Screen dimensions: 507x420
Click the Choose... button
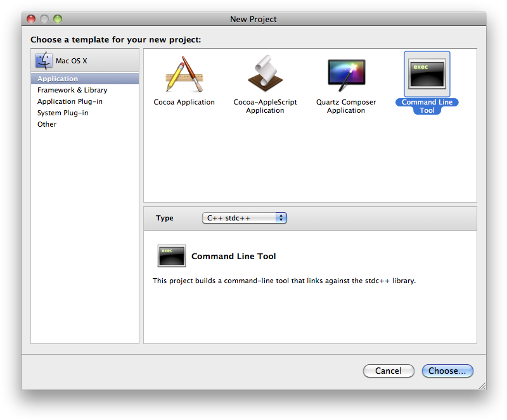click(x=447, y=371)
